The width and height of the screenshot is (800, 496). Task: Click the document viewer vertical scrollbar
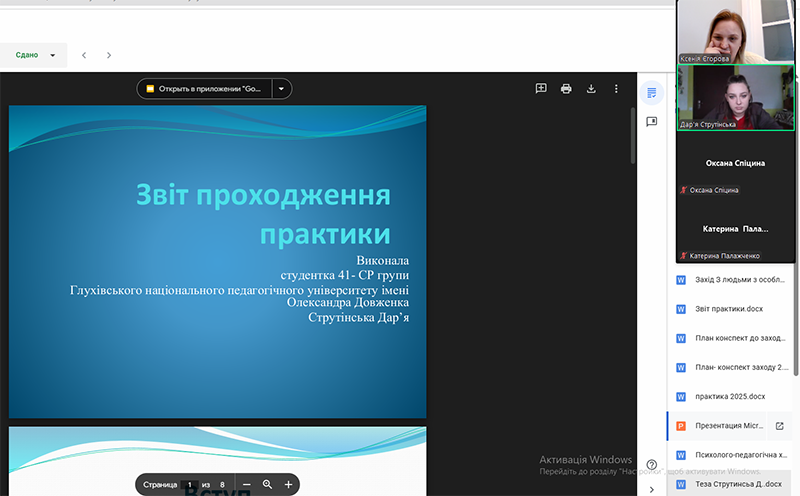(x=633, y=136)
